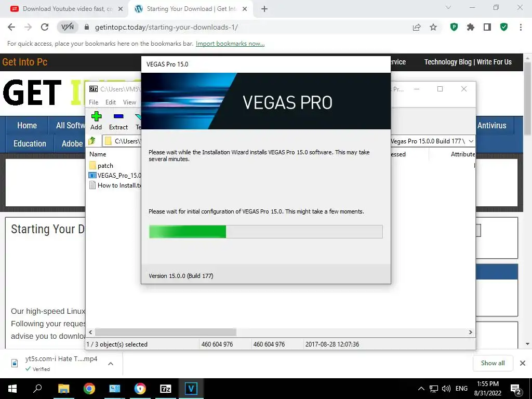Switch to Download Youtube video tab
532x399 pixels.
pos(64,9)
